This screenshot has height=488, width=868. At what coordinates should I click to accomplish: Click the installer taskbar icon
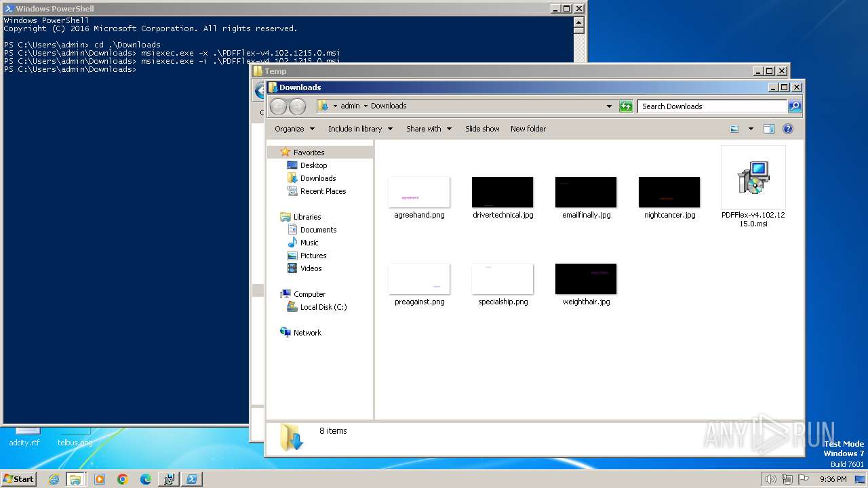click(x=169, y=479)
